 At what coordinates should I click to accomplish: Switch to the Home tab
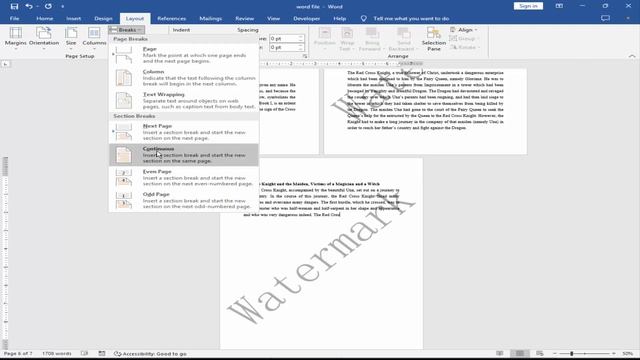[x=44, y=18]
